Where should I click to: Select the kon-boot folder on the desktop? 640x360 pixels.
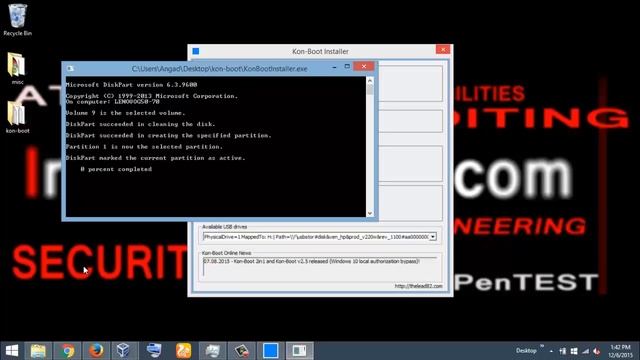17,117
